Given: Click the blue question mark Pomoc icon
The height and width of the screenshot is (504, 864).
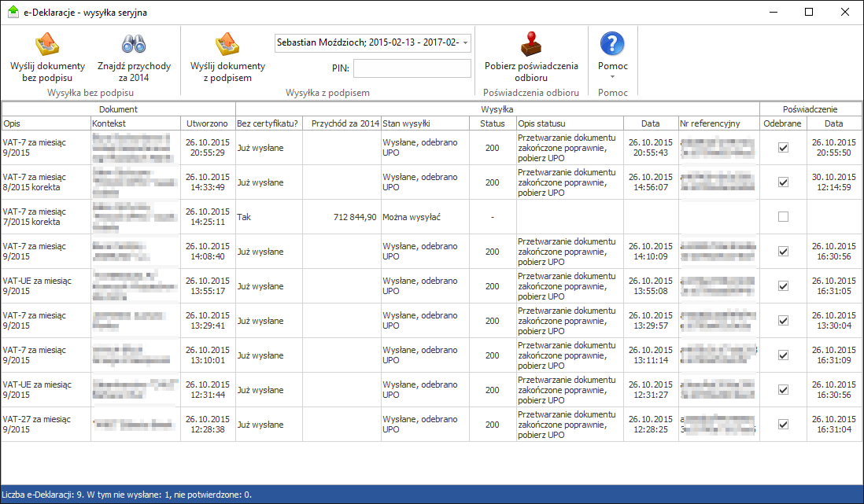Looking at the screenshot, I should click(x=612, y=43).
